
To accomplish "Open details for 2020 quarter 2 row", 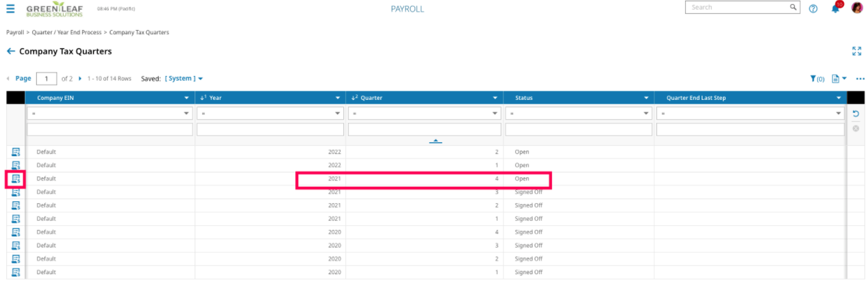I will click(x=16, y=259).
